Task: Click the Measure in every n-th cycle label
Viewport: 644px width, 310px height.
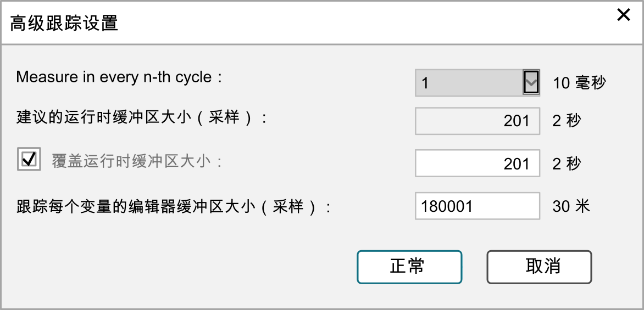Action: [119, 77]
